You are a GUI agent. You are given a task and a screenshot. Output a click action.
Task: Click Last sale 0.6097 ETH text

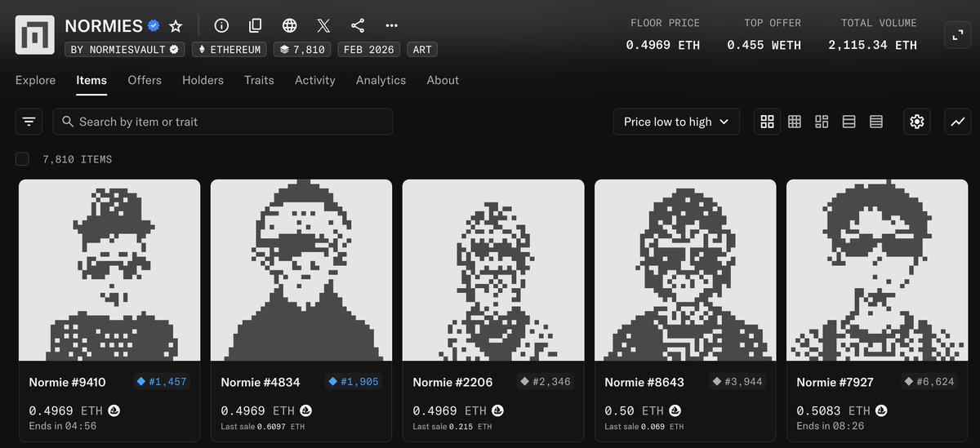(x=263, y=427)
